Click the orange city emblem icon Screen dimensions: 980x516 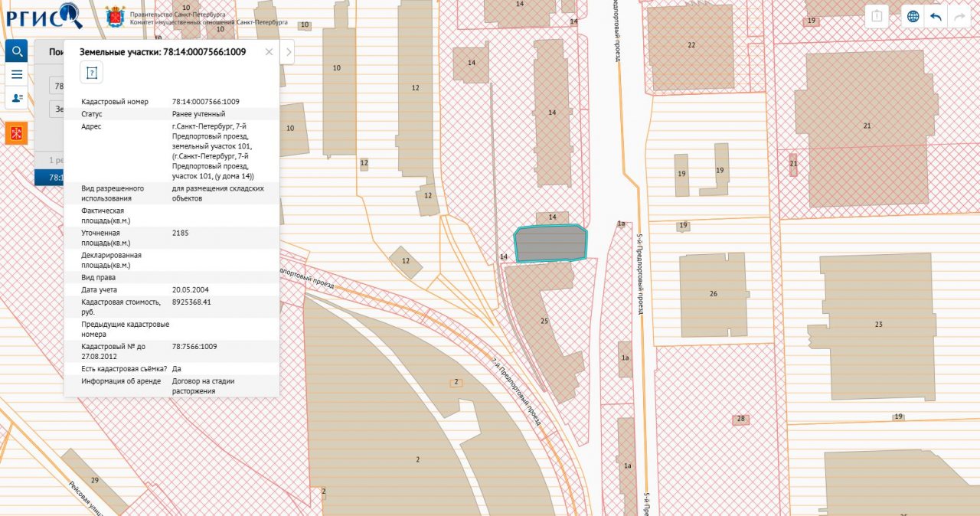tap(16, 133)
